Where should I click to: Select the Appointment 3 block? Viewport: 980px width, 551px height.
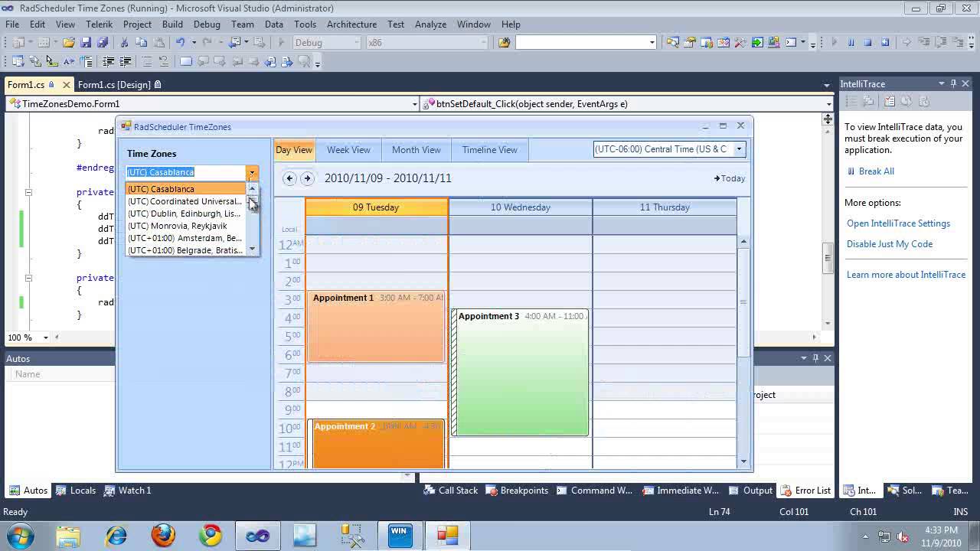point(520,373)
